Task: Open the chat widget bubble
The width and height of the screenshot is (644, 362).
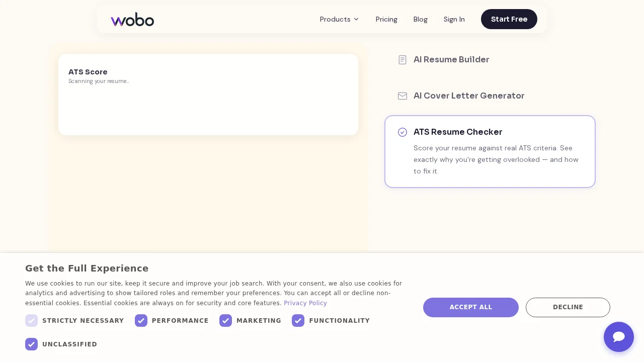Action: [619, 337]
